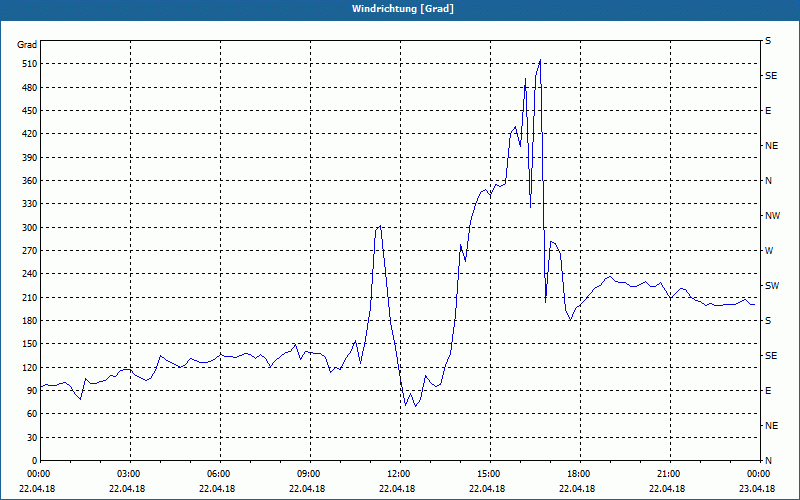Image resolution: width=800 pixels, height=500 pixels.
Task: Click the 210 y-axis value
Action: point(30,297)
